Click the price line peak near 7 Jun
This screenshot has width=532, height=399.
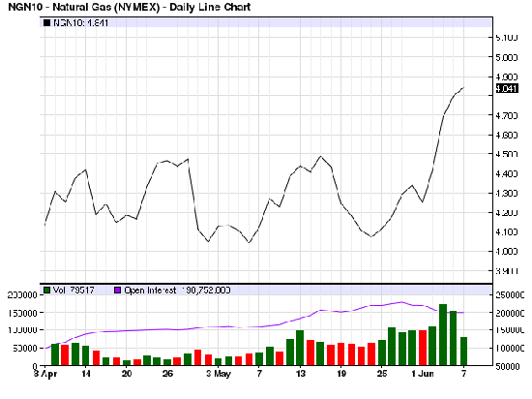[x=463, y=88]
